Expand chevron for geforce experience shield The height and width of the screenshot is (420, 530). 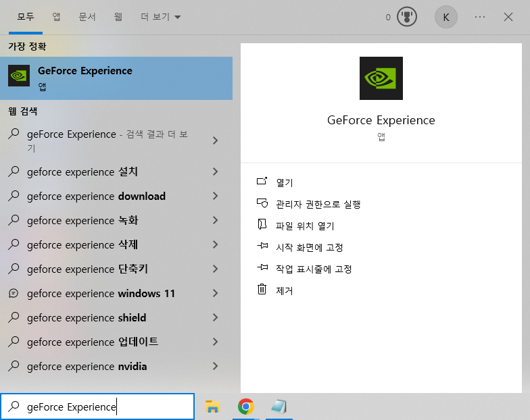tap(215, 317)
